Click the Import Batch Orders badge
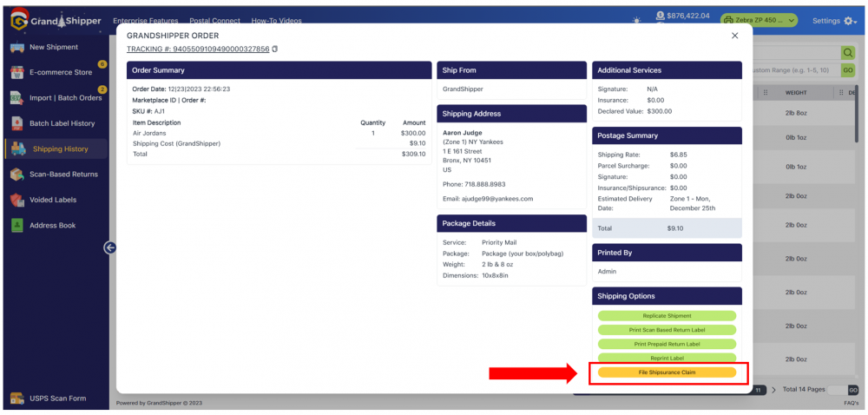This screenshot has height=415, width=868. (x=102, y=89)
